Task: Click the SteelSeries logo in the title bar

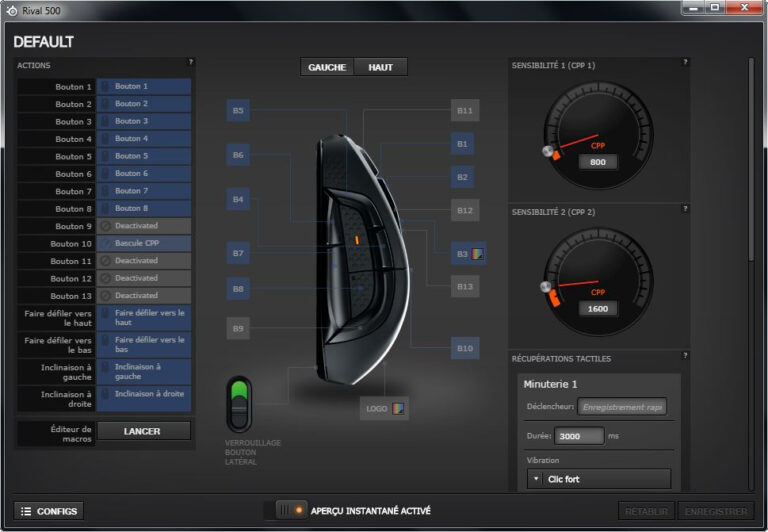Action: [12, 11]
